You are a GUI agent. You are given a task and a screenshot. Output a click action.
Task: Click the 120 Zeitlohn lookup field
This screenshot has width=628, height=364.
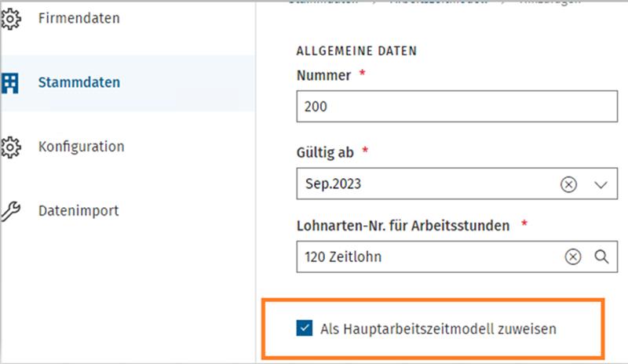[457, 257]
